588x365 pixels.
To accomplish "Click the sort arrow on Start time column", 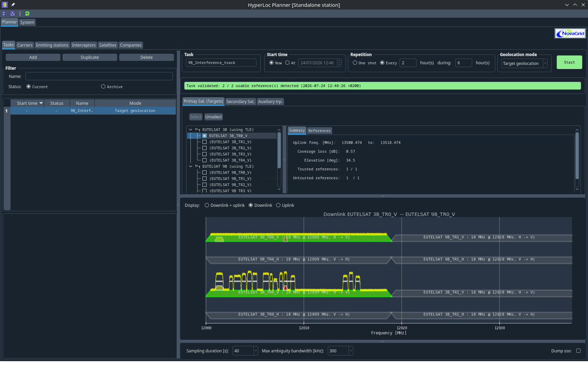I will pos(41,103).
